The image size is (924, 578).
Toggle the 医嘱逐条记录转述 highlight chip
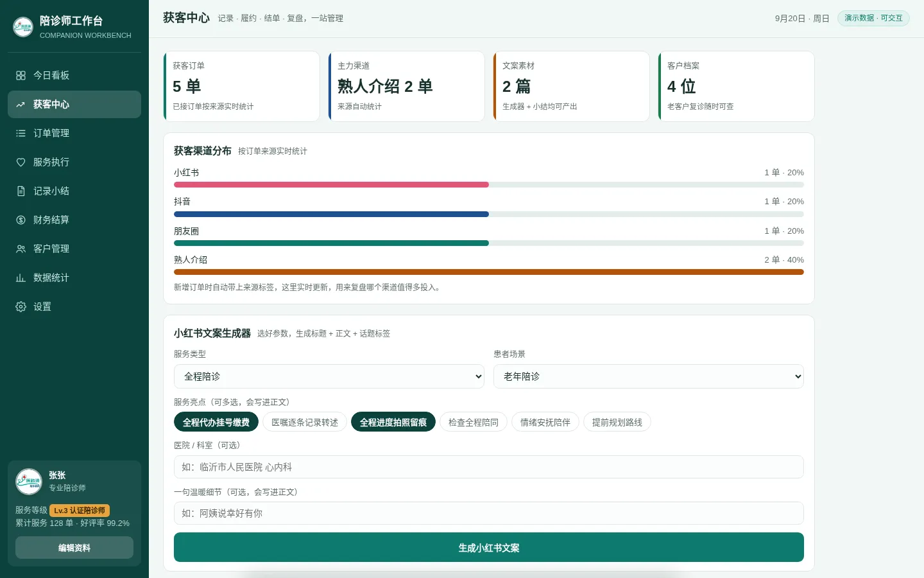click(305, 422)
